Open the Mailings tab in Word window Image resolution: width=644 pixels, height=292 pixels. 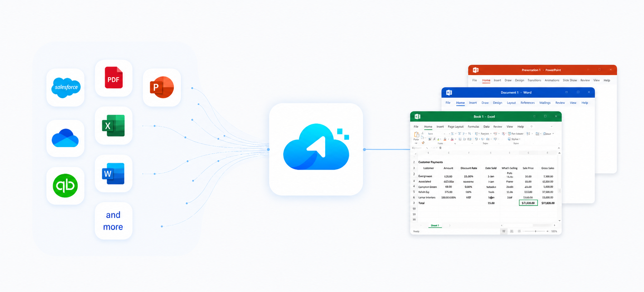(545, 103)
